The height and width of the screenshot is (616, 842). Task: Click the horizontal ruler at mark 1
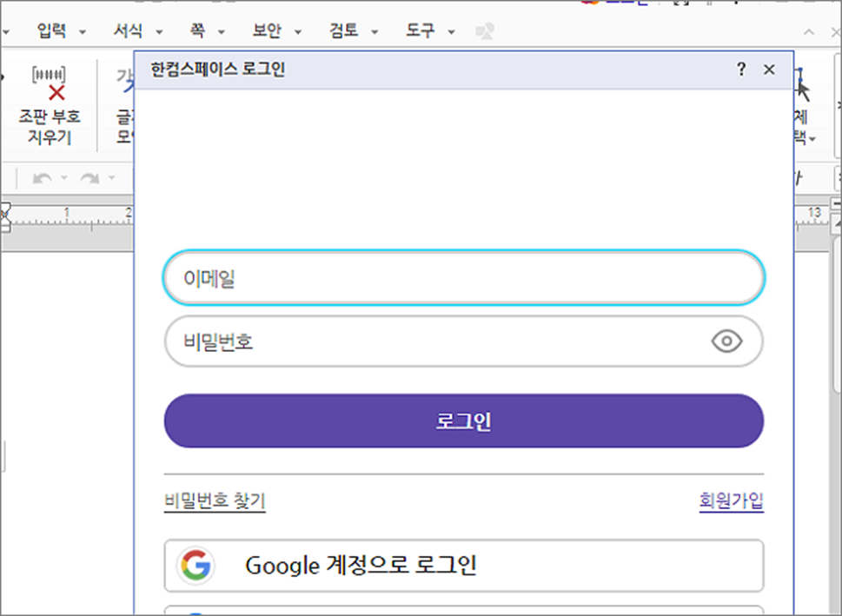(x=67, y=213)
